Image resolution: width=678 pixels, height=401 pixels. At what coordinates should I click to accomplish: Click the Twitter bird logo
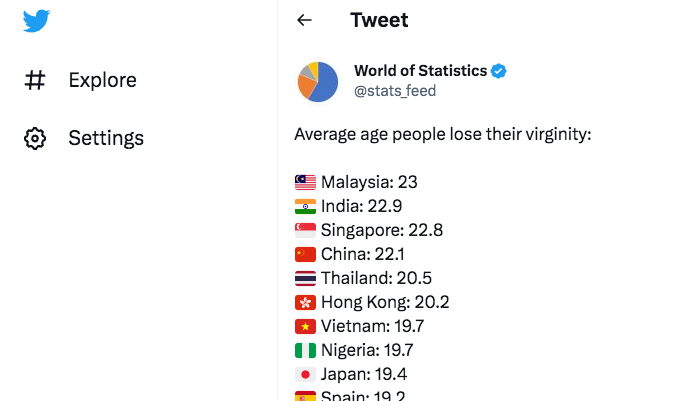click(x=36, y=20)
